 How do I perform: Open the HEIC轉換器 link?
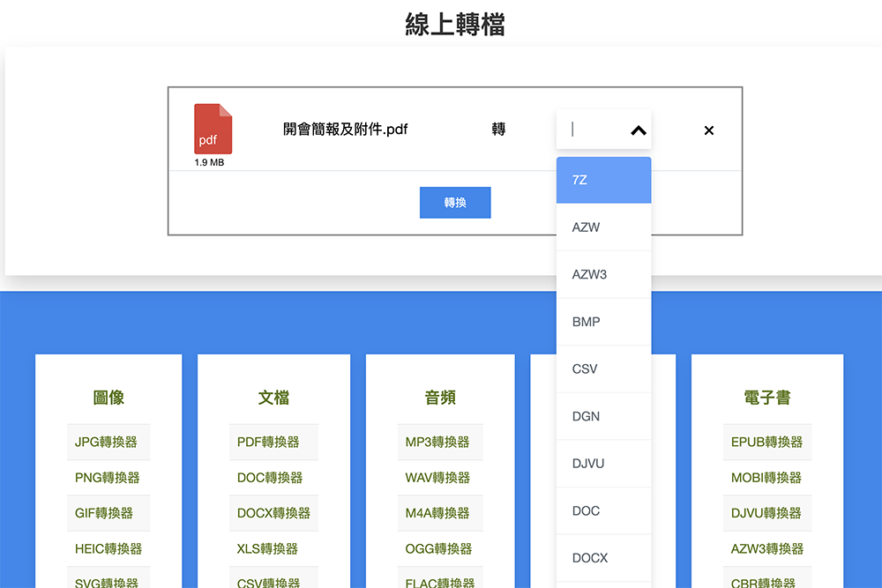pos(108,547)
